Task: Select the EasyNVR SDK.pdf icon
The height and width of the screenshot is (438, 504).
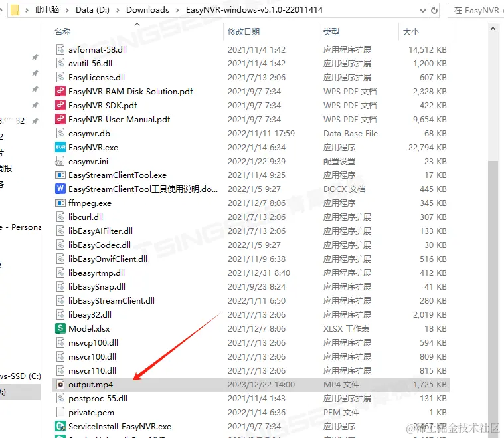Action: click(60, 105)
